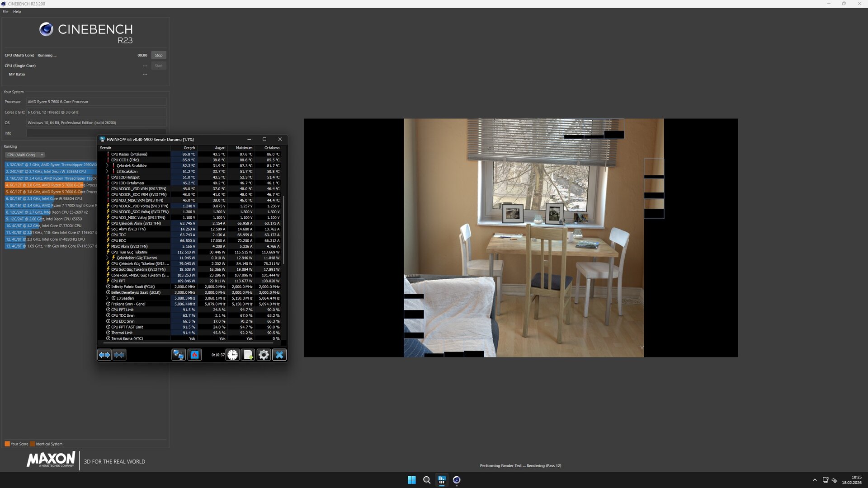Screen dimensions: 868x488
Task: Expand Çekirdekleri Güç Tüketimi group
Action: pos(108,258)
